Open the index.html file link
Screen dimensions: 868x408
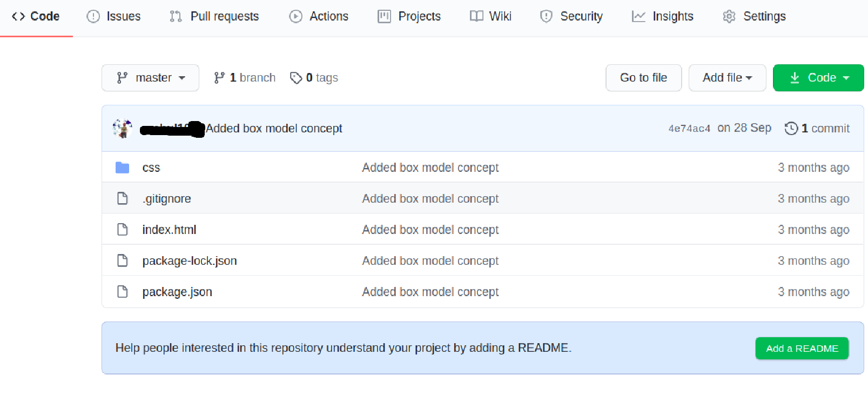coord(169,230)
